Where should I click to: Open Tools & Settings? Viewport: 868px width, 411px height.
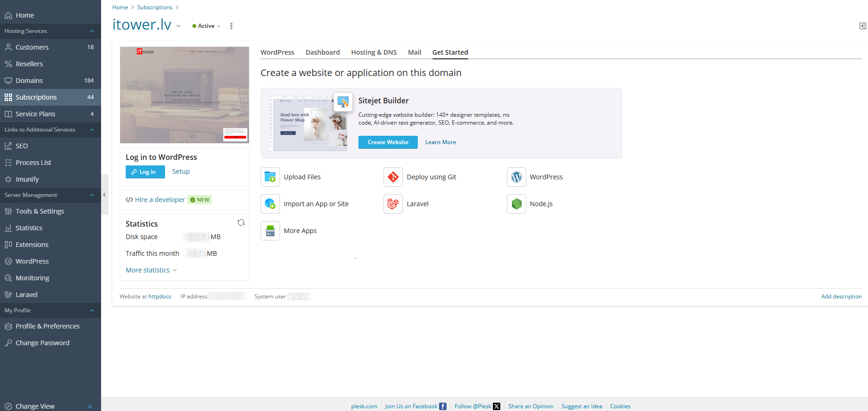(x=50, y=211)
